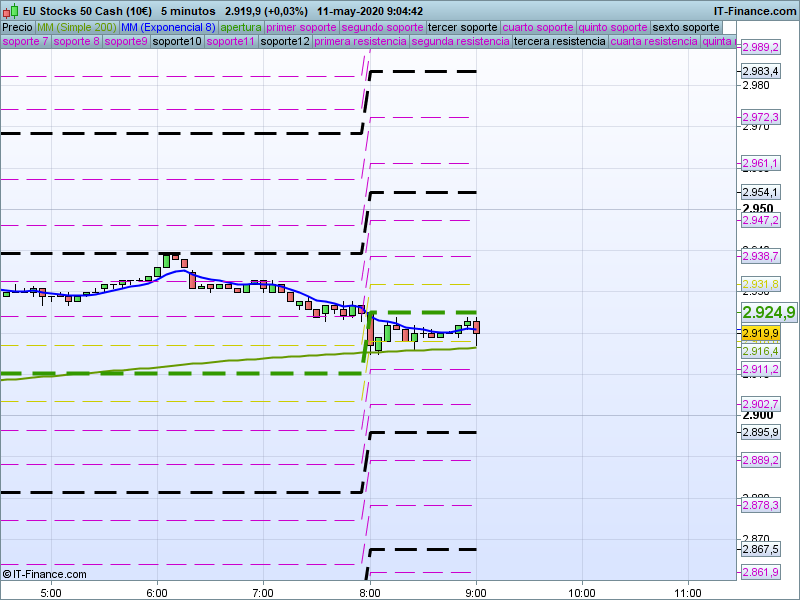Click the tercera resistencia legend label
The height and width of the screenshot is (600, 800).
click(558, 42)
